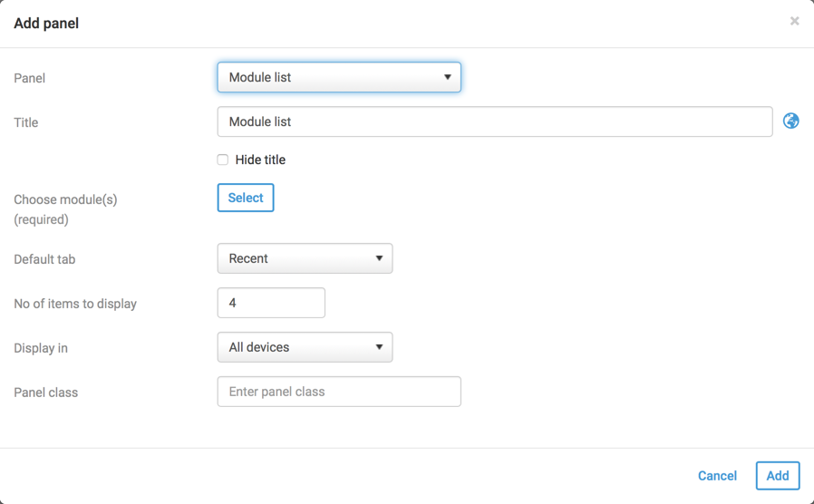This screenshot has width=814, height=504.
Task: Click the Panel class field label
Action: pyautogui.click(x=46, y=393)
